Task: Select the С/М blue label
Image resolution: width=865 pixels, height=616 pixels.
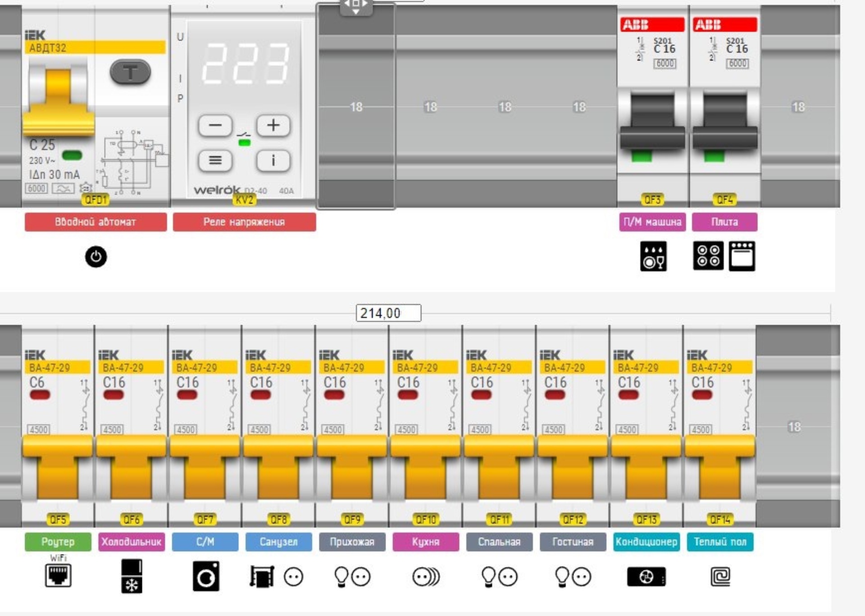Action: [x=205, y=542]
